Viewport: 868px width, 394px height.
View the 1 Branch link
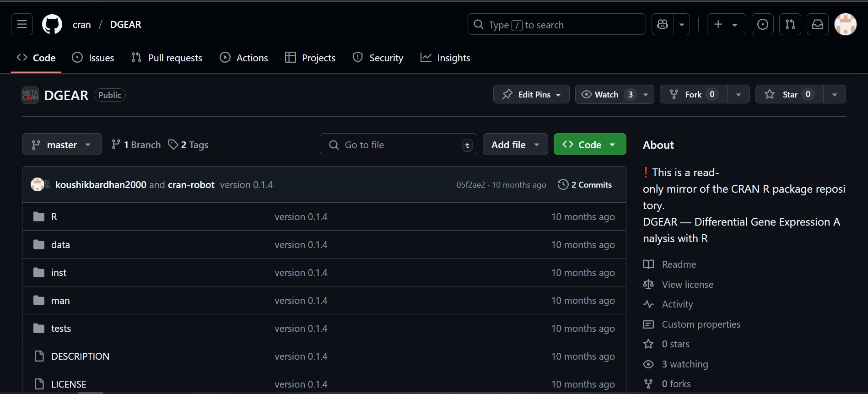click(x=136, y=145)
